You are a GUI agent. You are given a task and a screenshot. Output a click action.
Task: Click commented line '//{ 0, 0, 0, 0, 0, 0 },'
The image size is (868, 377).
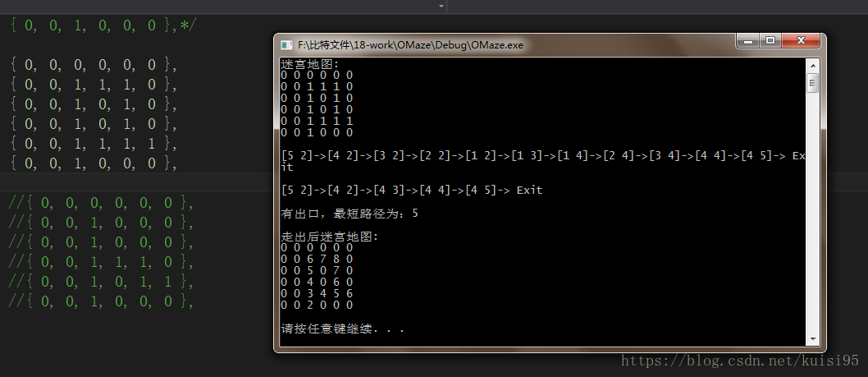(102, 204)
